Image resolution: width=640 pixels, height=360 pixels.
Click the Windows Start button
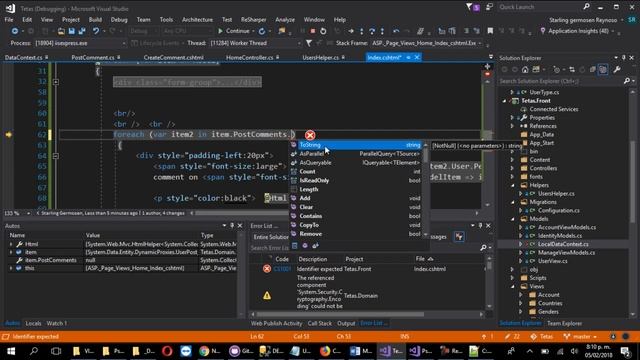pos(11,351)
